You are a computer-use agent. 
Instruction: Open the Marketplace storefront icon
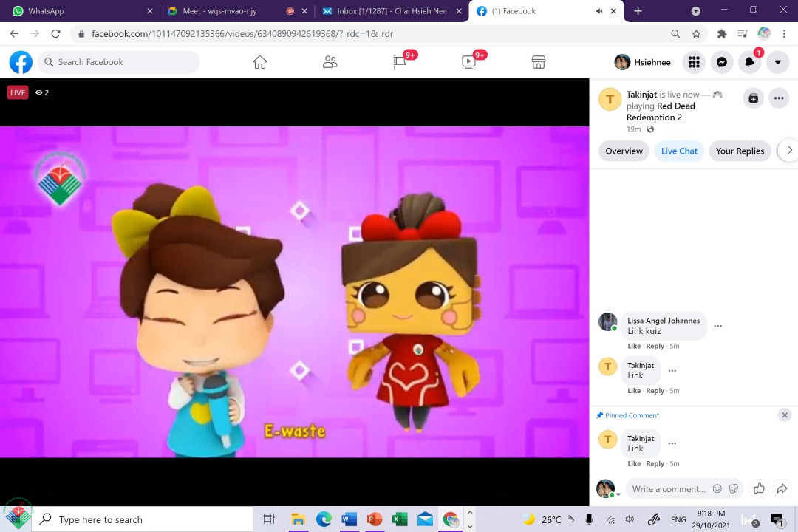(x=539, y=62)
